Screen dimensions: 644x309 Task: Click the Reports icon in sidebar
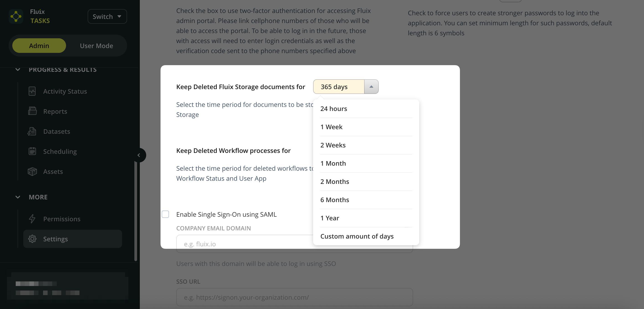pyautogui.click(x=32, y=111)
